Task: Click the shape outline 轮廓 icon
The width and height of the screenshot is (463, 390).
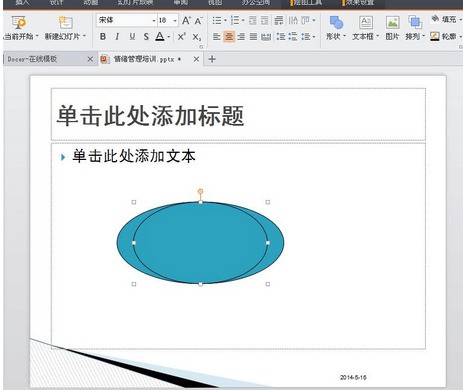Action: [435, 36]
